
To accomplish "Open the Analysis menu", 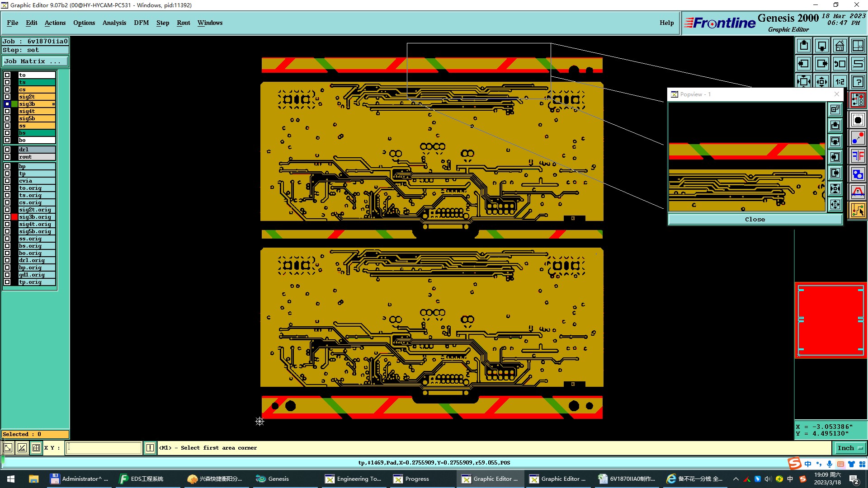I will coord(114,23).
